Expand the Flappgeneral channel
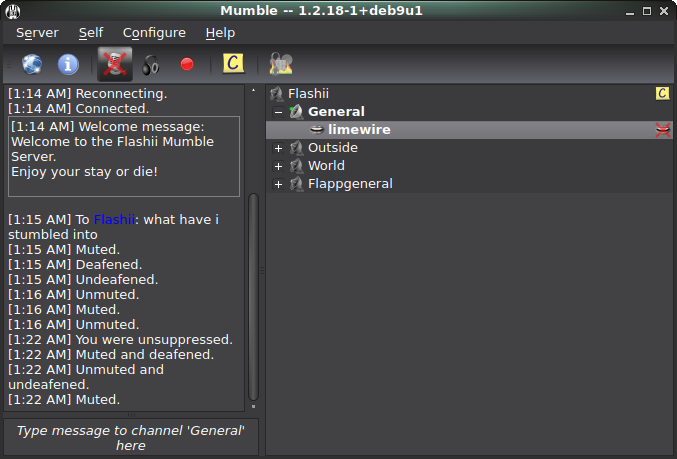Screen dimensions: 677x459 [x=278, y=184]
